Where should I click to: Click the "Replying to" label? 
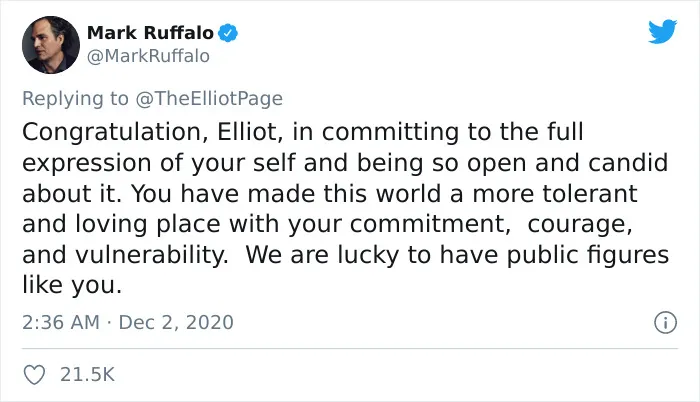coord(75,99)
